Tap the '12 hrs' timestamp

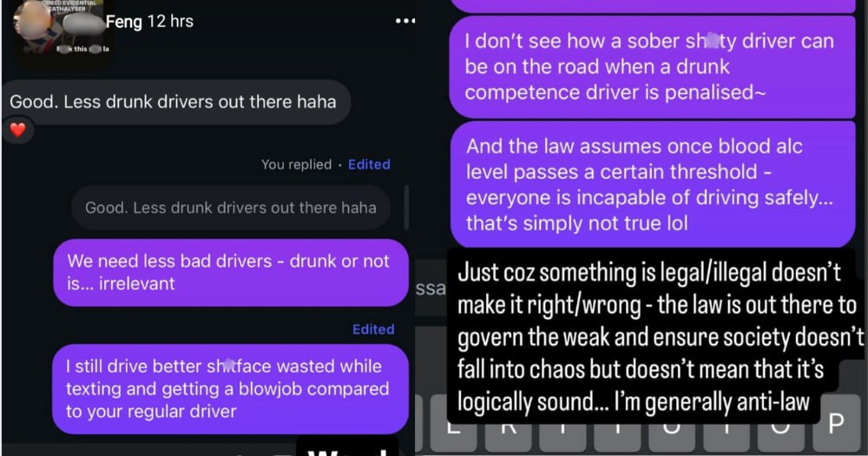point(170,22)
